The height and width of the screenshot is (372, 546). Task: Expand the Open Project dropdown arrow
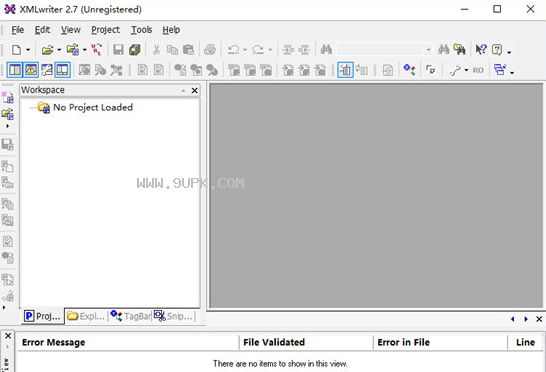pos(85,50)
